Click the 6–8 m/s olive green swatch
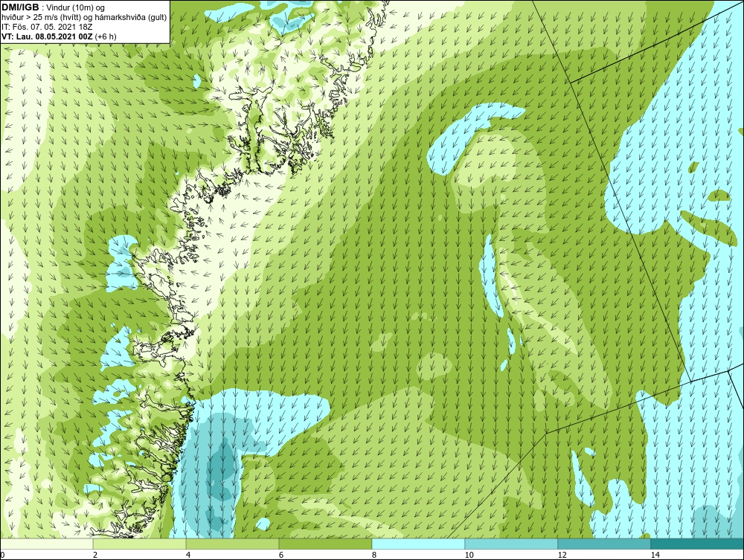 tap(326, 544)
